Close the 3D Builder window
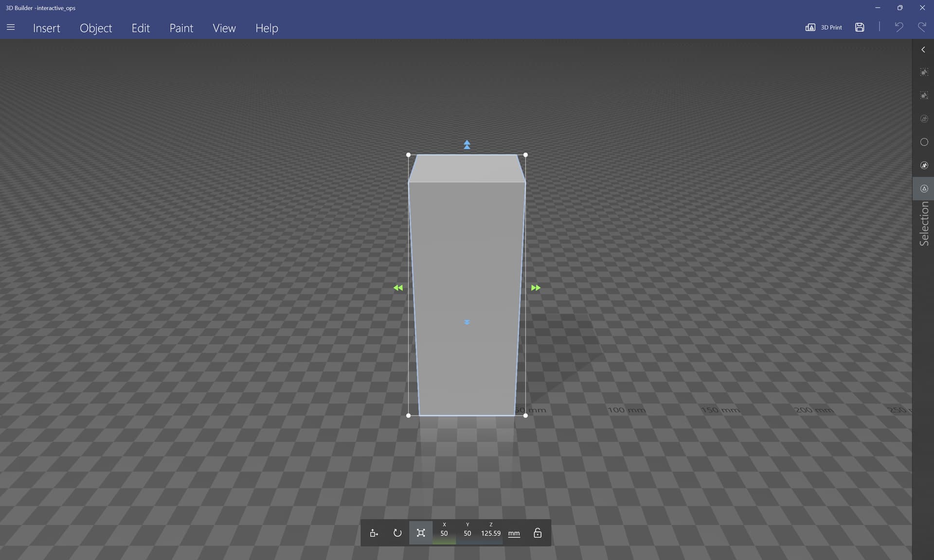Screen dimensions: 934x560 (x=922, y=8)
